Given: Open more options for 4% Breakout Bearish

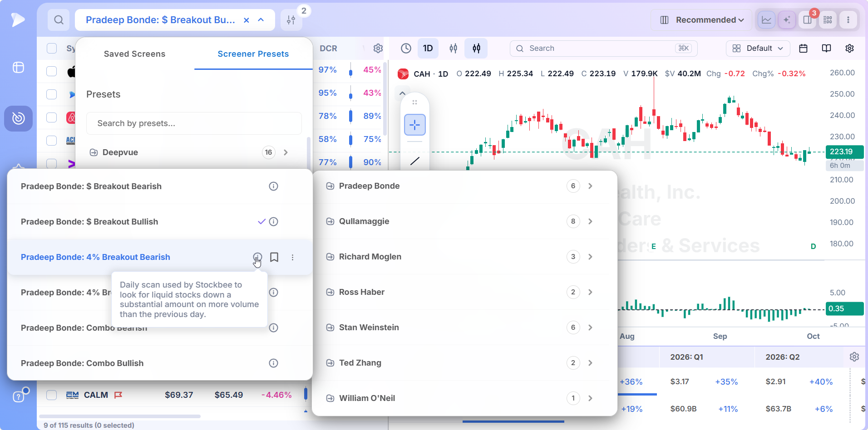Looking at the screenshot, I should [292, 257].
